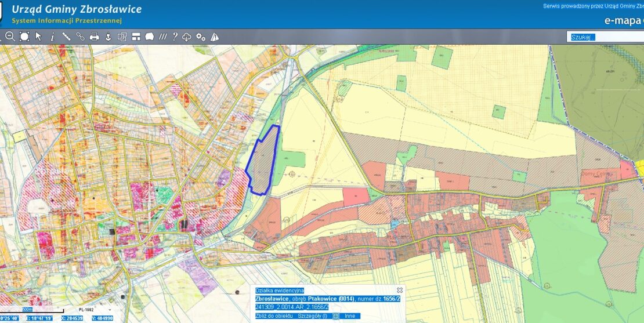Click the blue-outlined parcel on map
This screenshot has width=644, height=323.
[264, 159]
